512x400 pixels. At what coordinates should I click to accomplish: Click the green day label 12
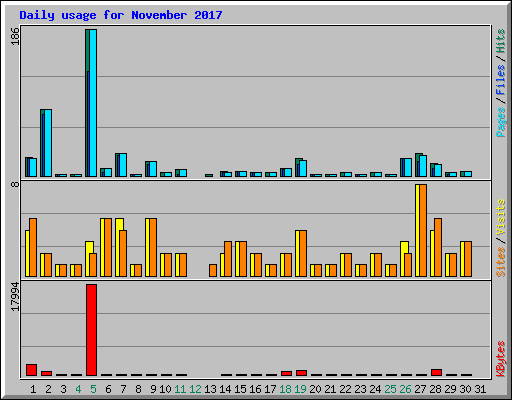coord(195,389)
